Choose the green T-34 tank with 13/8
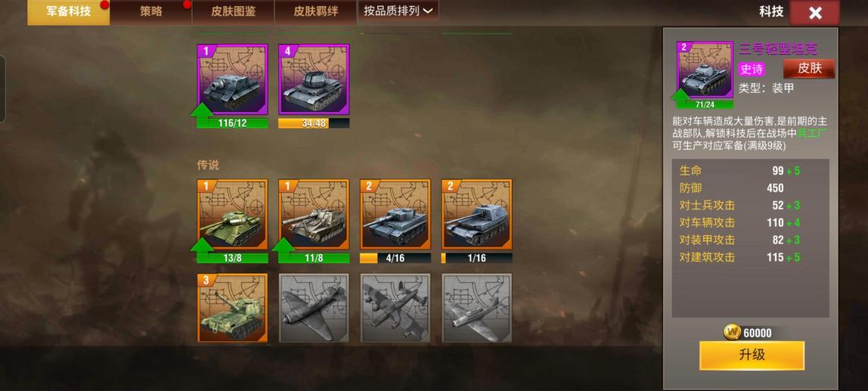The width and height of the screenshot is (868, 391). 233,214
